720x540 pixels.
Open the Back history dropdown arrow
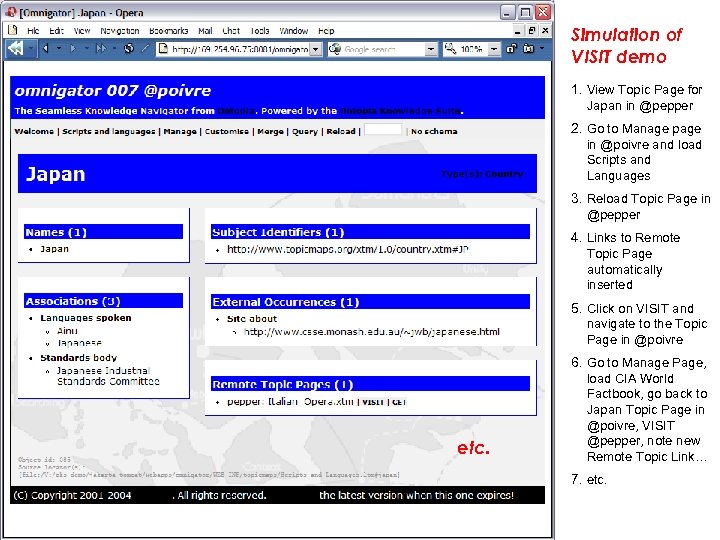[x=59, y=48]
